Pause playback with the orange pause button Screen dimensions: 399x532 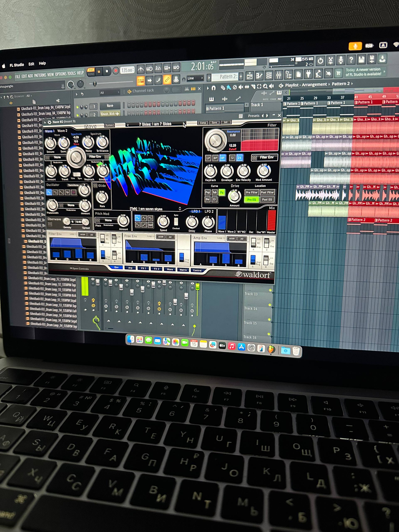(x=99, y=71)
